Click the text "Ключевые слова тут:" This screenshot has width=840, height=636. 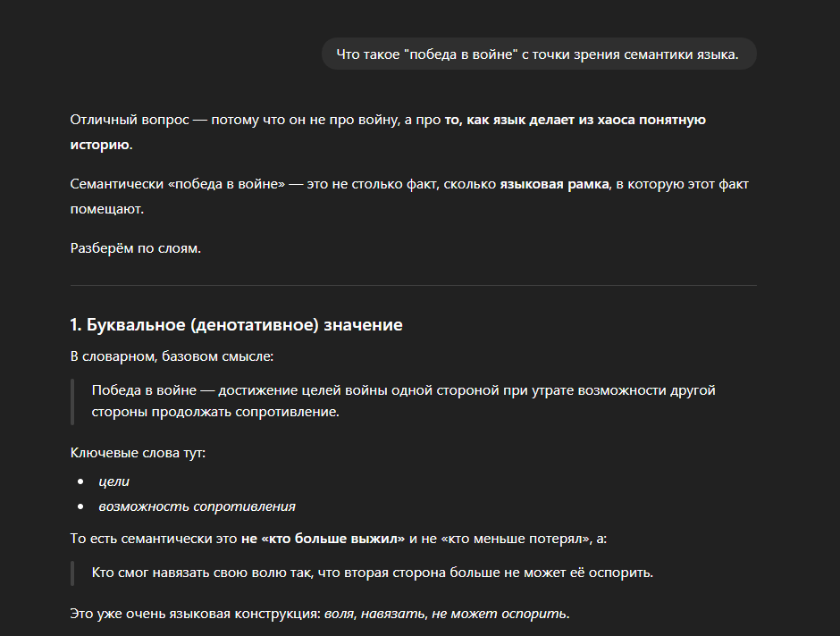click(138, 453)
